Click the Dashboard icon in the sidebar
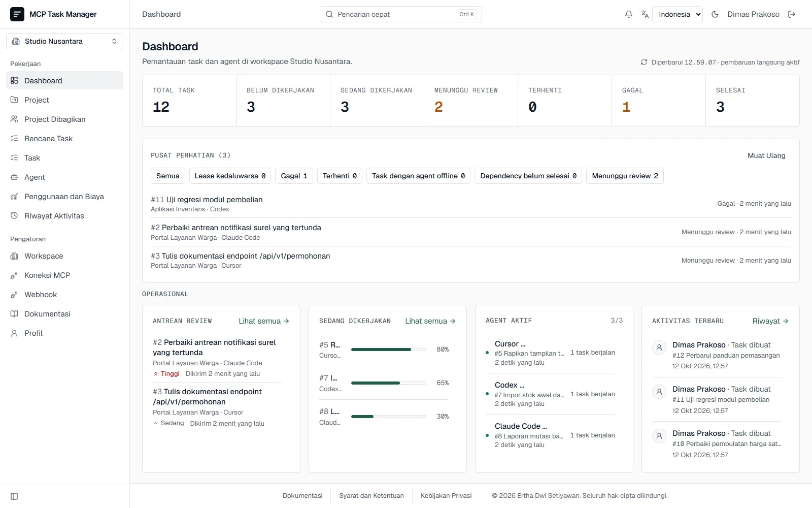 (14, 80)
